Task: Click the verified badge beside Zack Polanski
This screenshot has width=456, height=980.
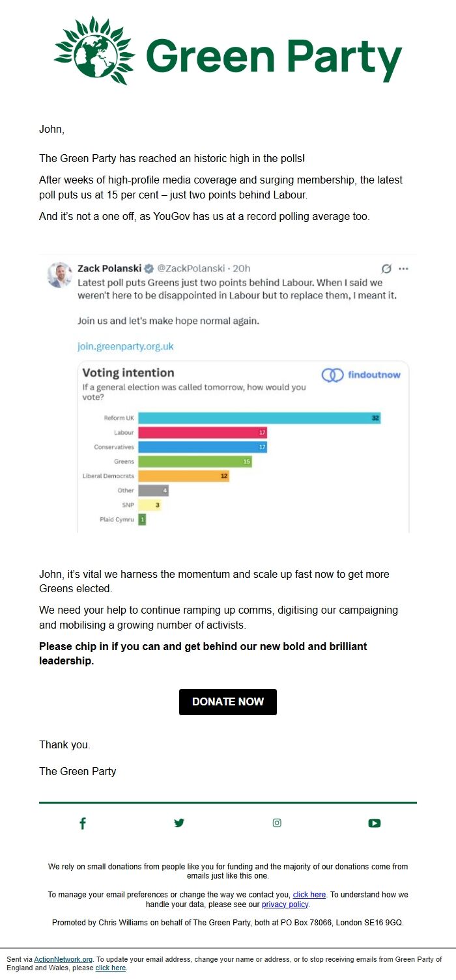Action: tap(149, 269)
